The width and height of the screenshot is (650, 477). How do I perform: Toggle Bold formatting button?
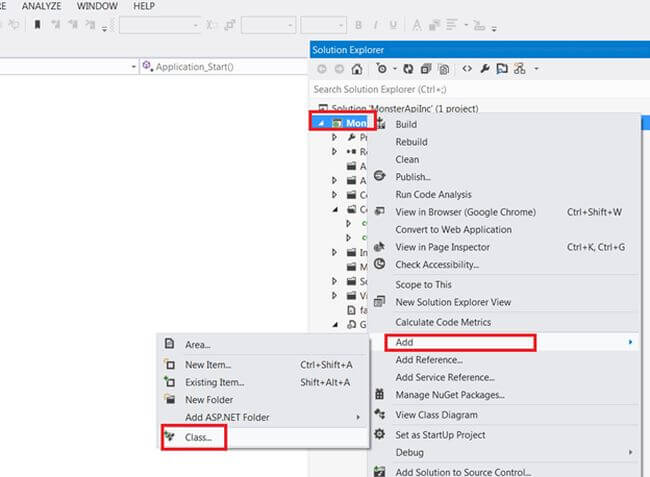tap(359, 25)
